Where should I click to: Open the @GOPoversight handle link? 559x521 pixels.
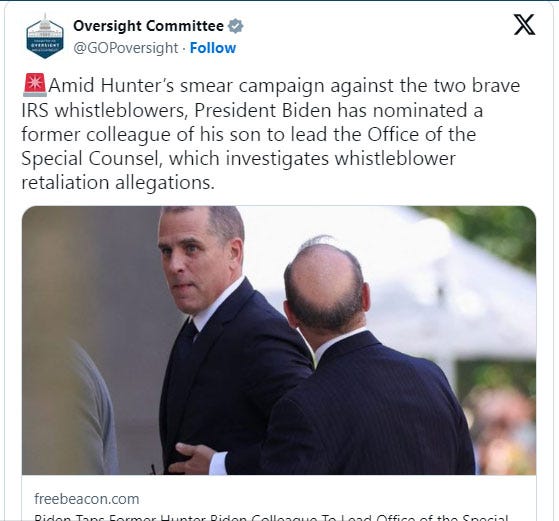[125, 48]
